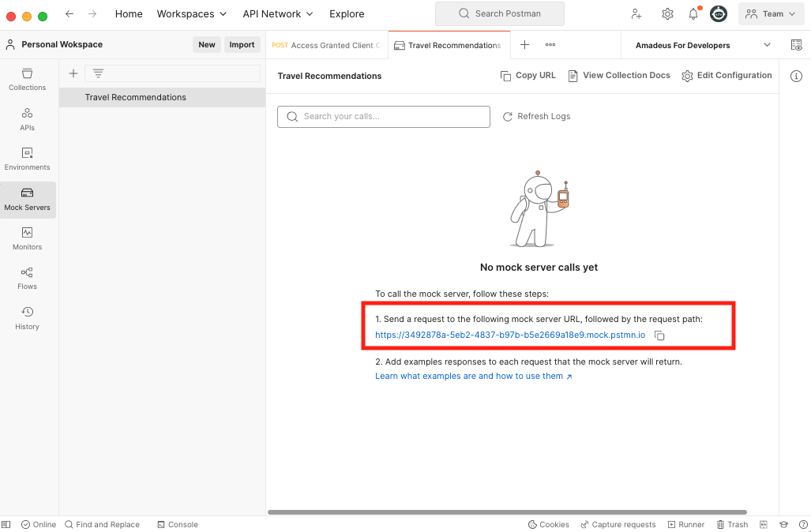Open the Monitors sidebar section
The image size is (811, 532).
(x=28, y=239)
